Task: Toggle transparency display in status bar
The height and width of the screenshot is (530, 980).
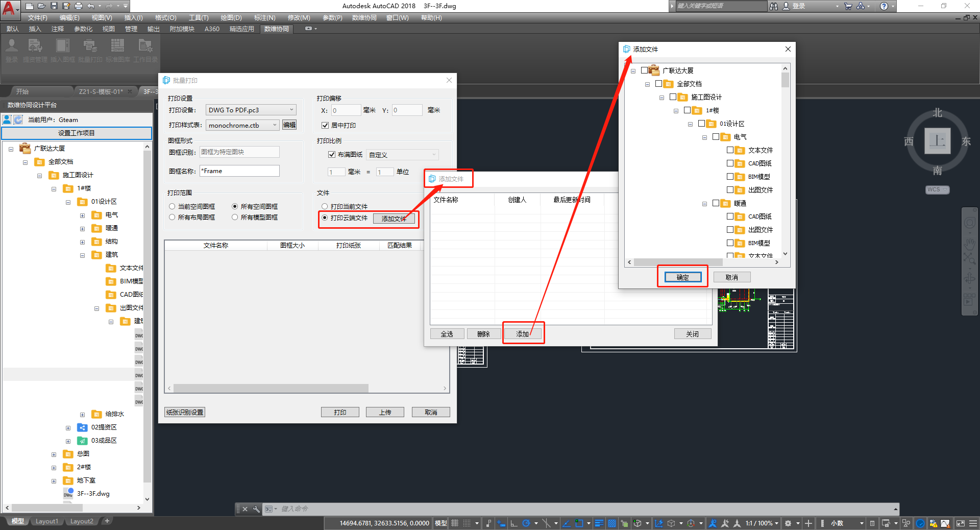Action: pos(611,523)
